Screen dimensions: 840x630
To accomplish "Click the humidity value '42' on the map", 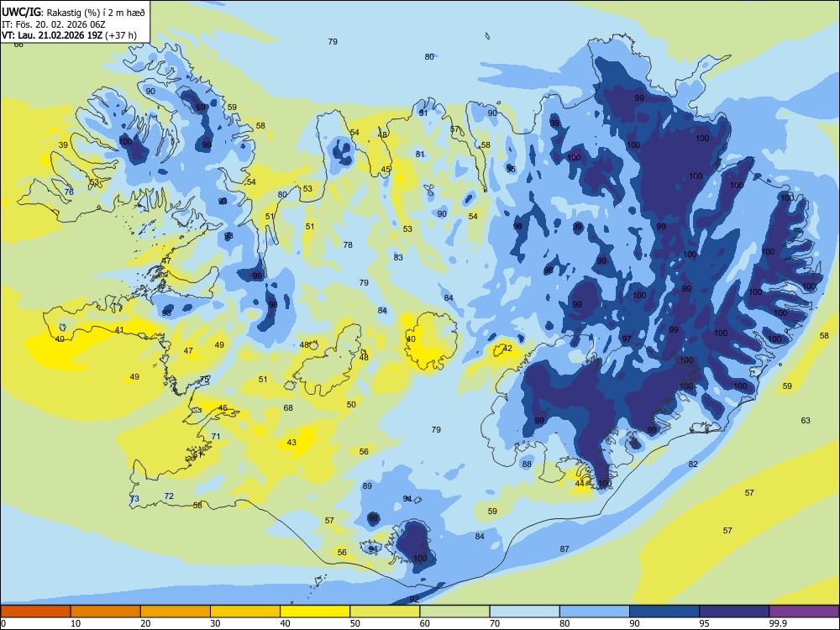I will [508, 349].
